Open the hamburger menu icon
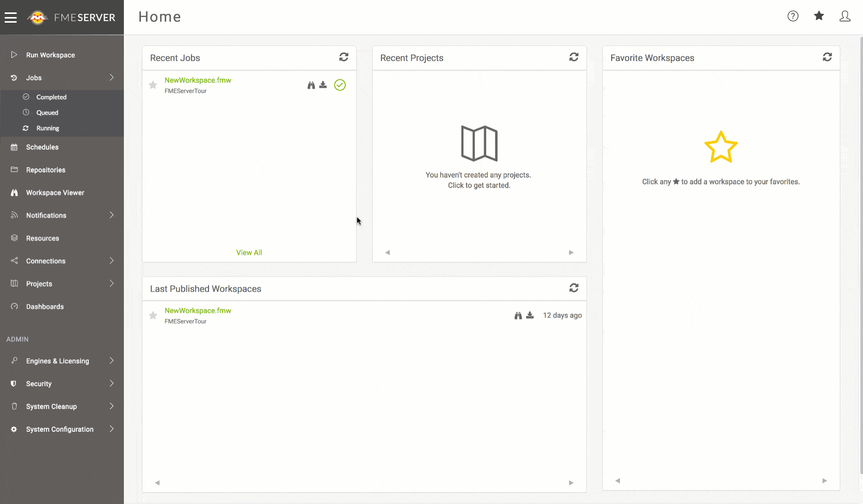Image resolution: width=863 pixels, height=504 pixels. pos(11,18)
